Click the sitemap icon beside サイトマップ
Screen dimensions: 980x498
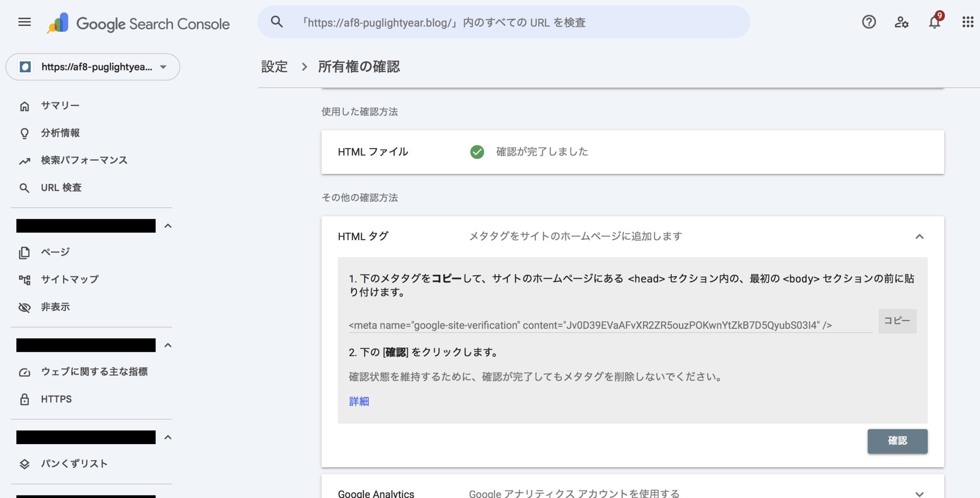point(24,280)
